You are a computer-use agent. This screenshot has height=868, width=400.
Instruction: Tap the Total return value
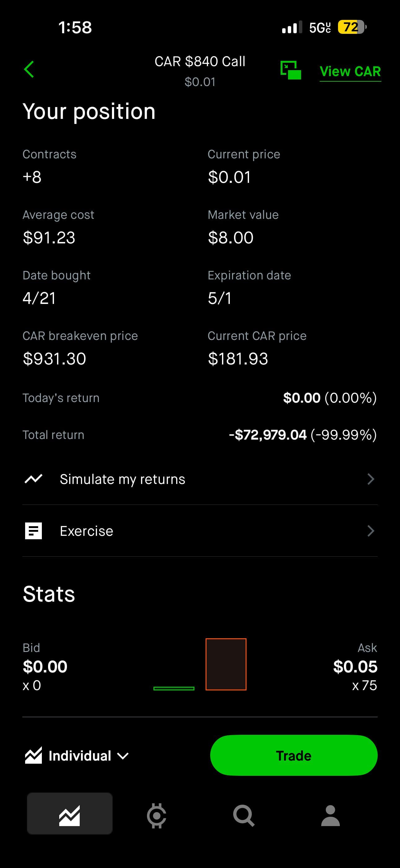(302, 435)
